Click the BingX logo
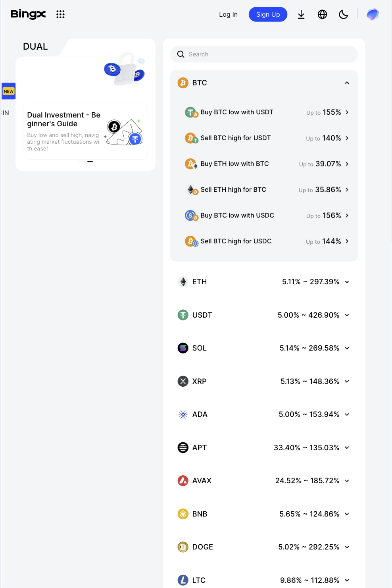392x588 pixels. point(28,14)
